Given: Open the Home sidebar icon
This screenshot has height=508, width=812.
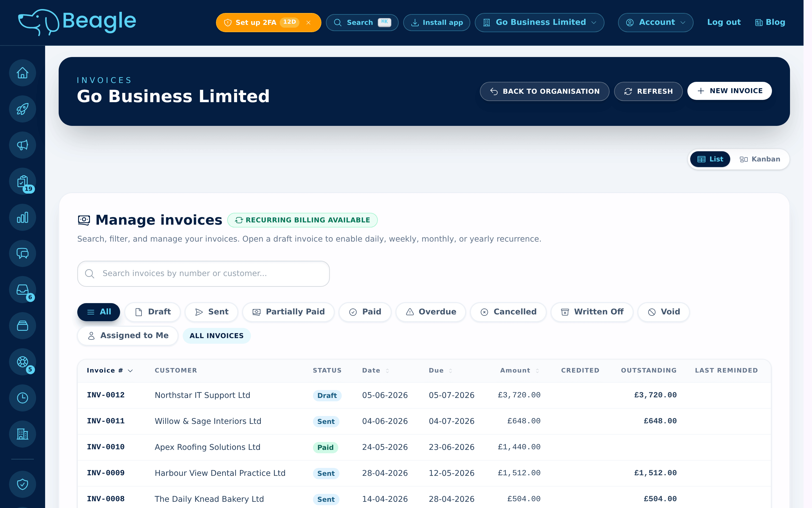Looking at the screenshot, I should [x=23, y=73].
